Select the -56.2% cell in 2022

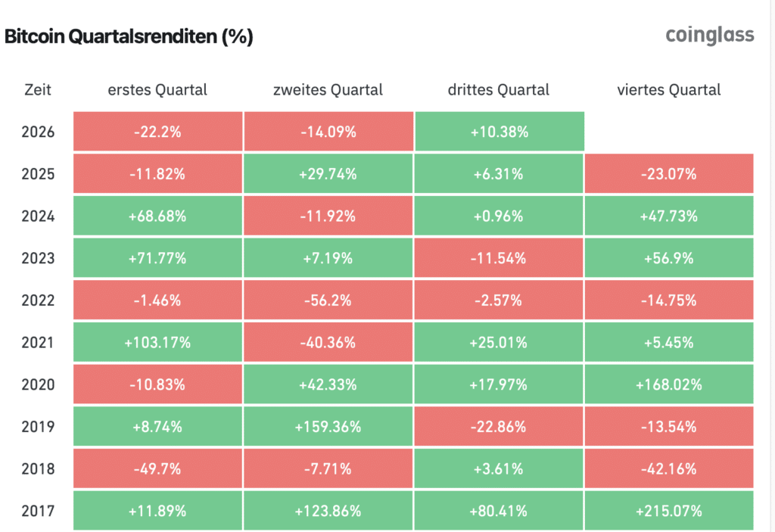pos(328,300)
